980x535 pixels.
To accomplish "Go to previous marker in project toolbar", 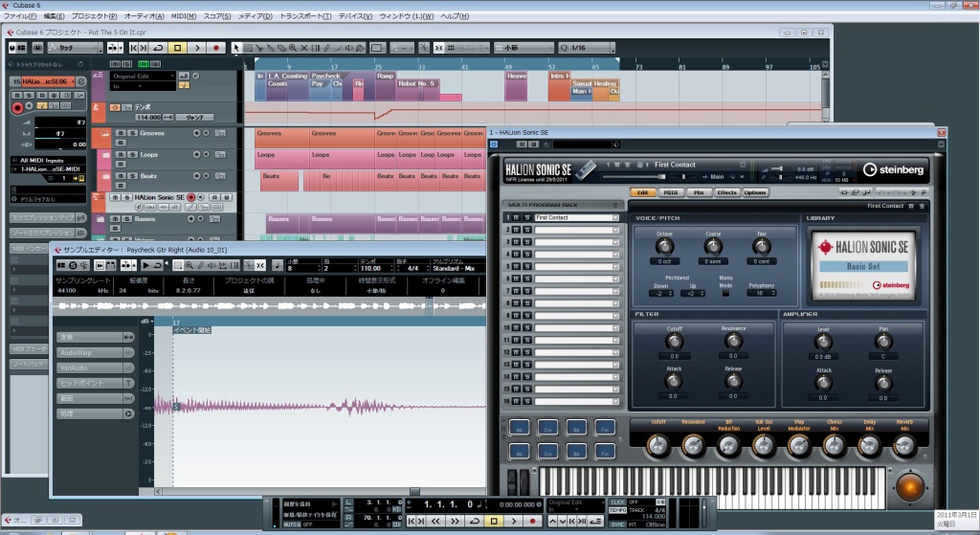I will 134,48.
